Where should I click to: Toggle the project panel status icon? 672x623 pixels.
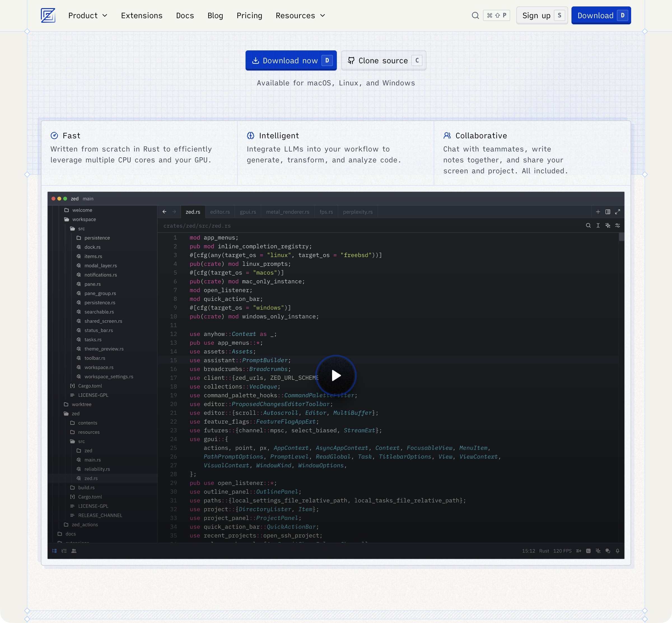54,551
